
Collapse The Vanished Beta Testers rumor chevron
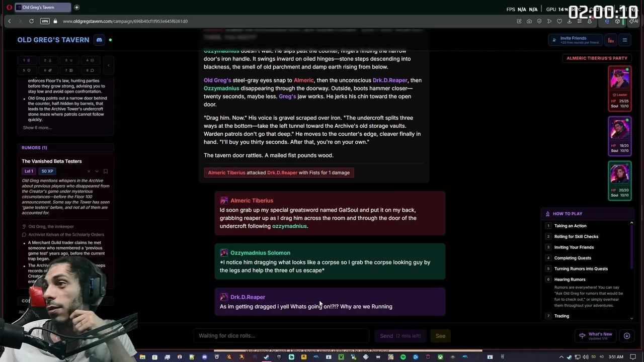click(97, 171)
